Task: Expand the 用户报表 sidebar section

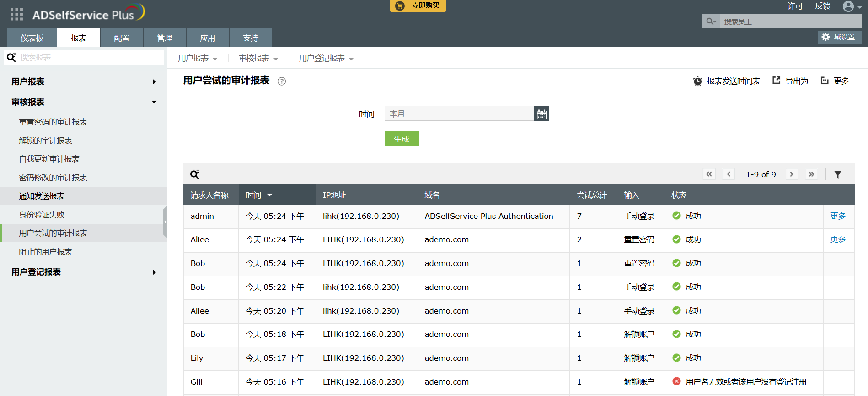Action: 154,82
